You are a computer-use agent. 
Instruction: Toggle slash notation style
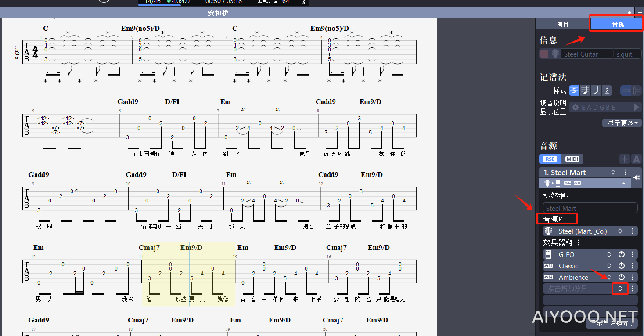(596, 90)
